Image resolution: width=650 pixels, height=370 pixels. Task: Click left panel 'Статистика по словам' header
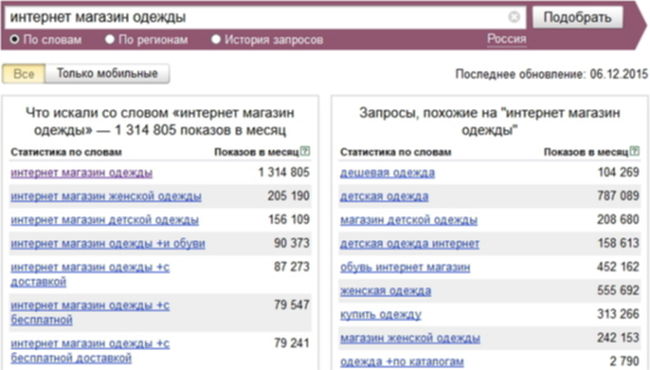[x=66, y=152]
